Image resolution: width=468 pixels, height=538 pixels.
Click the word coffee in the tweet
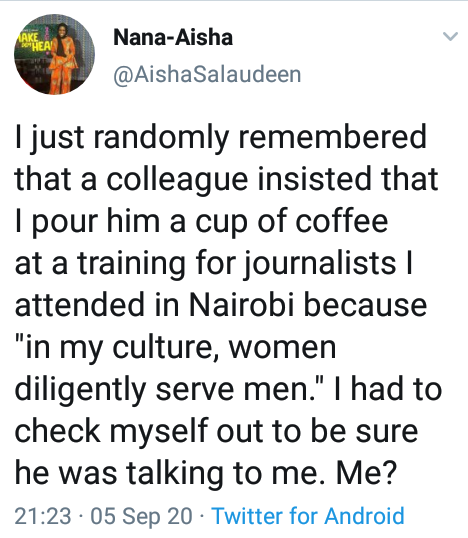pos(342,220)
